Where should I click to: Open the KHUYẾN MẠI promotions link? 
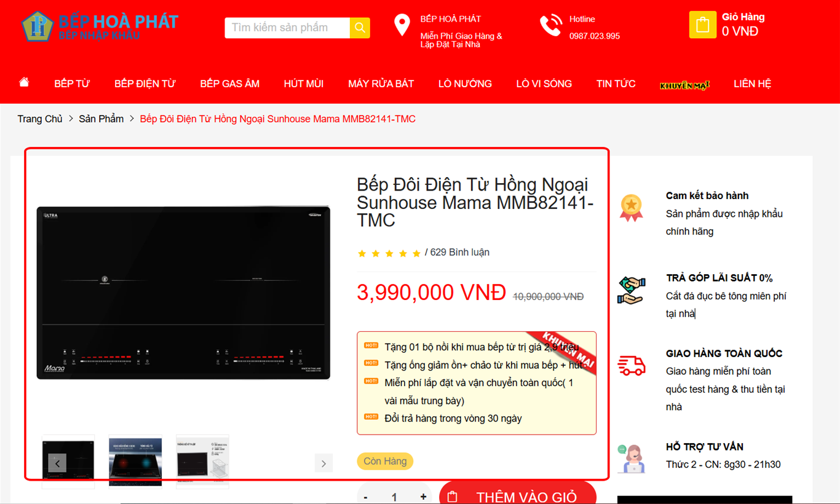point(684,85)
